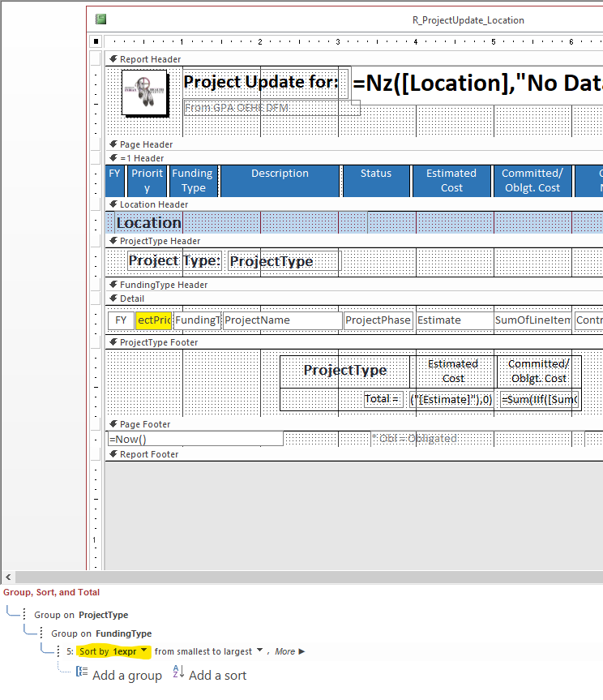This screenshot has height=700, width=603.
Task: Select ProjectType text box in ProjectType Header
Action: pos(284,261)
